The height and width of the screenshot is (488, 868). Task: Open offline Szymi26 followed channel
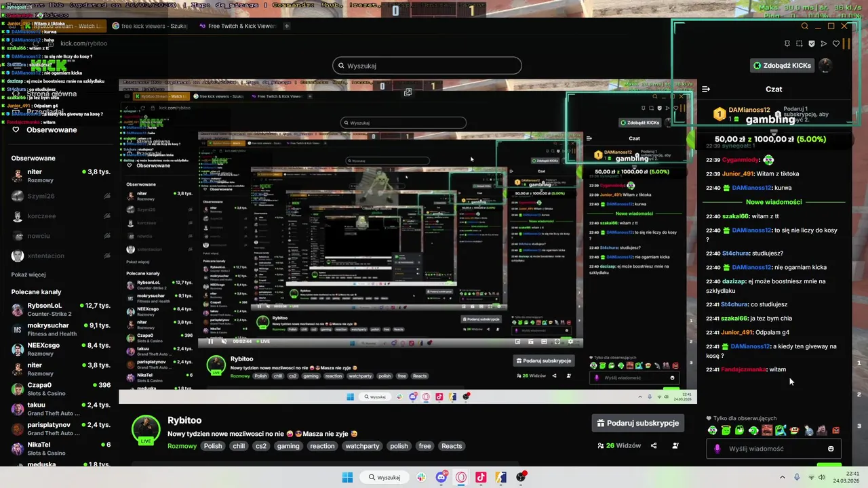point(61,196)
